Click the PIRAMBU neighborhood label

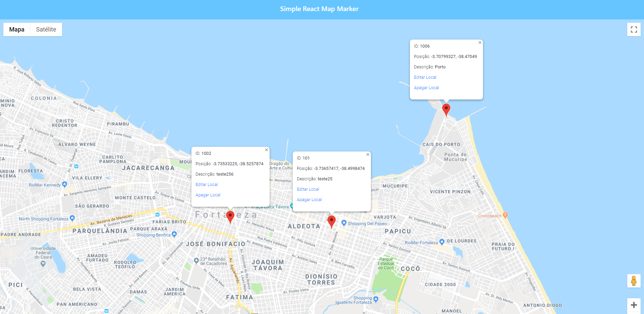tap(118, 124)
